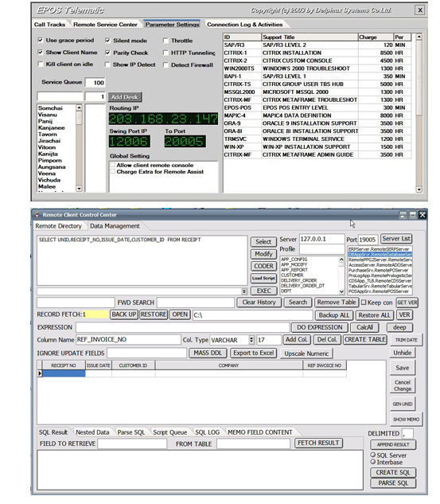Screen dimensions: 440x504
Task: Click the PARSE SQL button
Action: point(393,483)
